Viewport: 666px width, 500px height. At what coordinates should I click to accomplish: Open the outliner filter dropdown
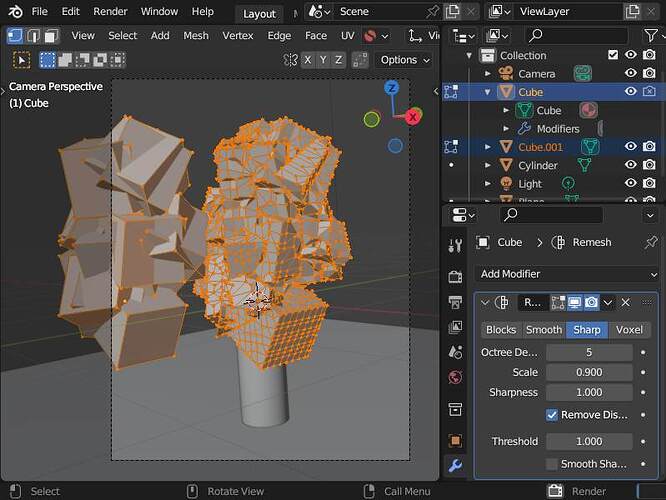(x=653, y=36)
